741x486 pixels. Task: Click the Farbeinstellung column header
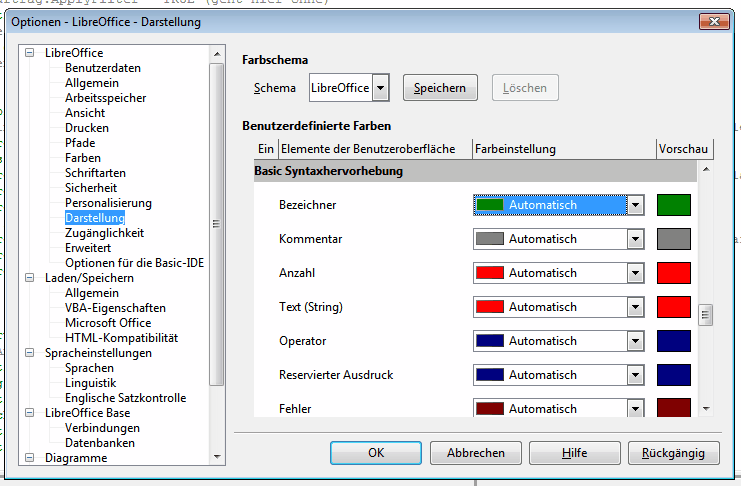565,149
